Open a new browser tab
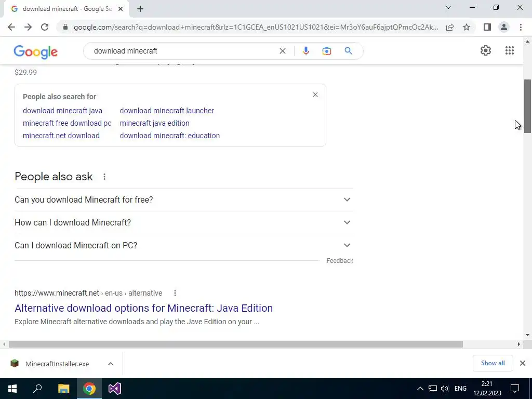 140,9
